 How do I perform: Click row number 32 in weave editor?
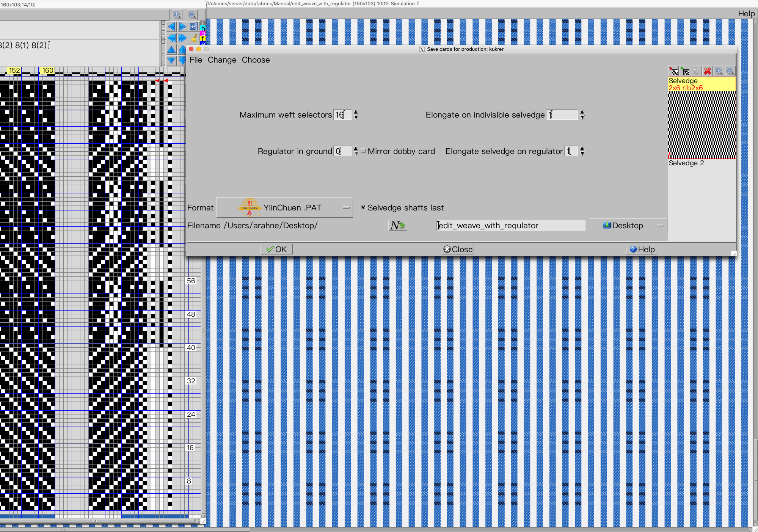191,381
